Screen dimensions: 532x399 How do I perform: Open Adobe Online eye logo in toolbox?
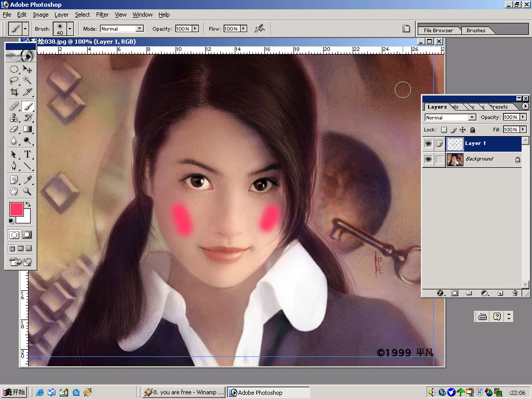point(21,56)
